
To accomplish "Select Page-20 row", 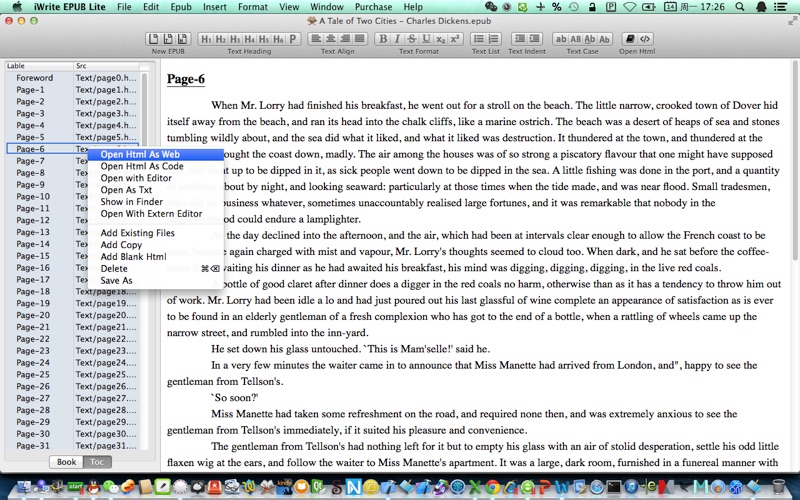I will 73,315.
